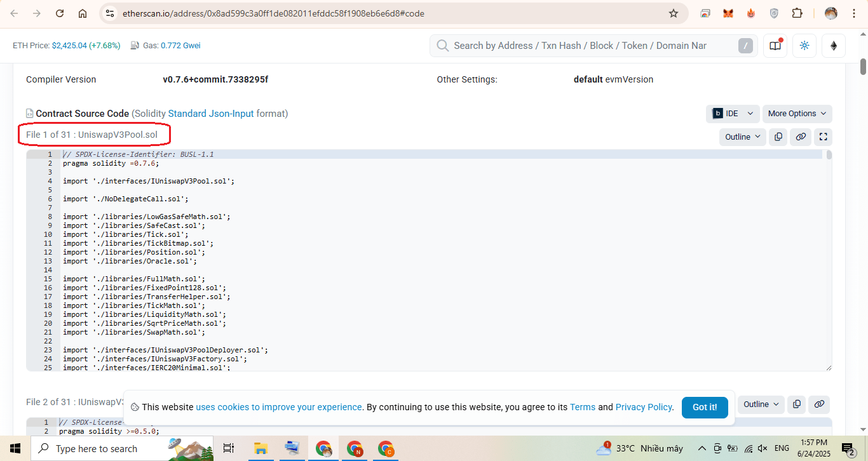Image resolution: width=868 pixels, height=461 pixels.
Task: Open the book icon with red notification dot
Action: (x=775, y=46)
